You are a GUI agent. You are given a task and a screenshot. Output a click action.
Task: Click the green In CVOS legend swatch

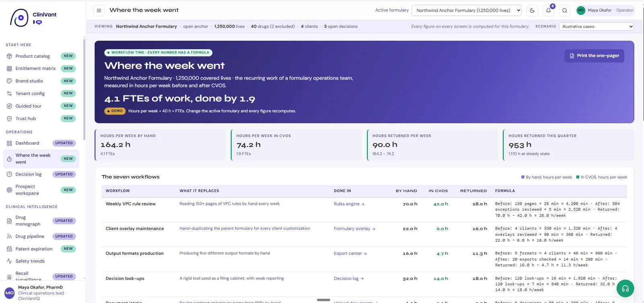(578, 177)
